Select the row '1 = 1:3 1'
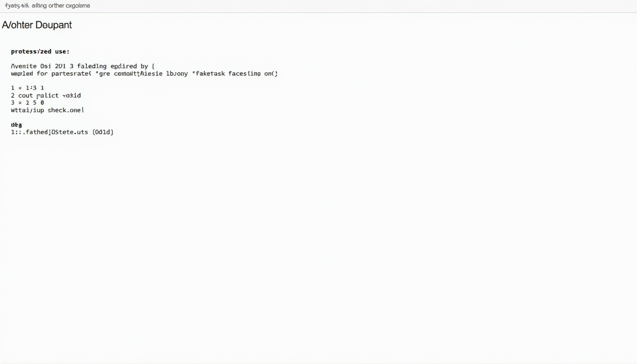Screen dimensions: 637x364 point(27,88)
